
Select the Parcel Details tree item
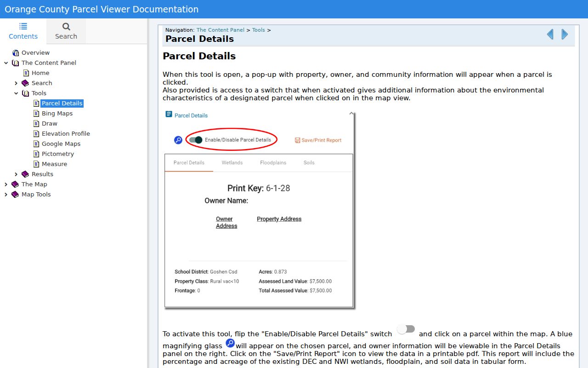(62, 103)
